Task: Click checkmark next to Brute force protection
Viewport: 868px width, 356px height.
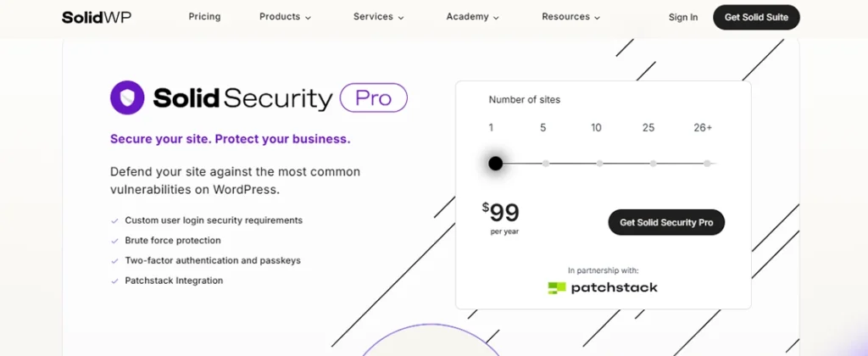Action: 114,241
